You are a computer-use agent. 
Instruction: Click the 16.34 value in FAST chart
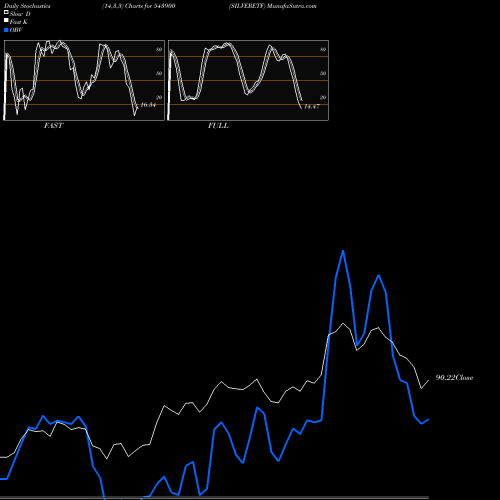point(148,105)
